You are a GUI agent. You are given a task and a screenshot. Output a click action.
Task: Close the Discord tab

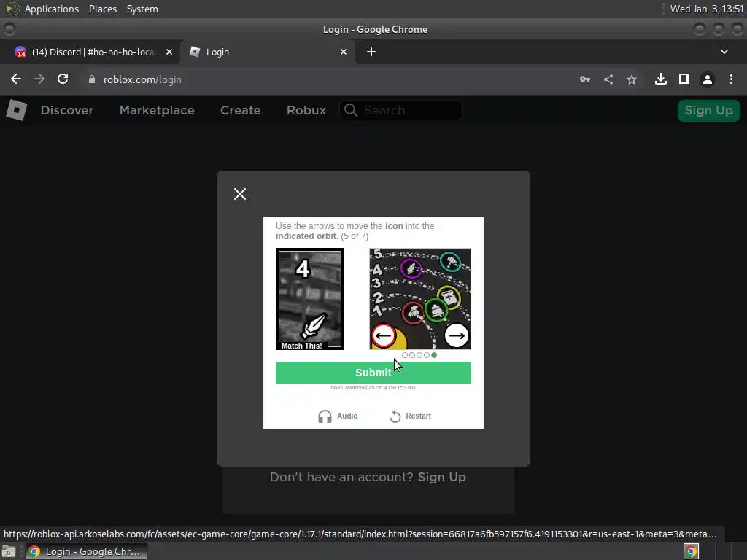169,52
